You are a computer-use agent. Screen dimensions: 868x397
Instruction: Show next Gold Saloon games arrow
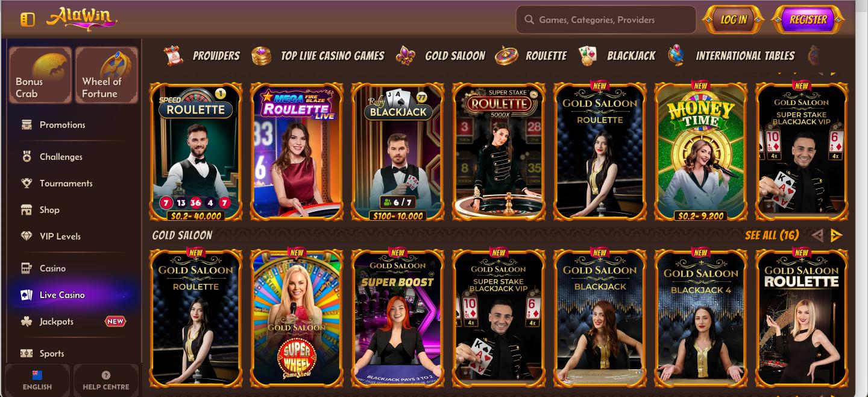coord(836,235)
